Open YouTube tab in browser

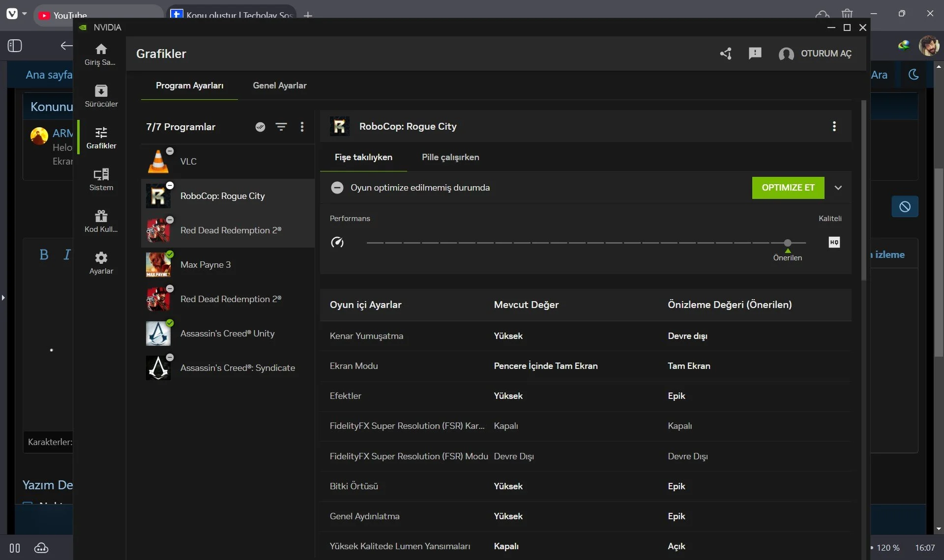98,15
